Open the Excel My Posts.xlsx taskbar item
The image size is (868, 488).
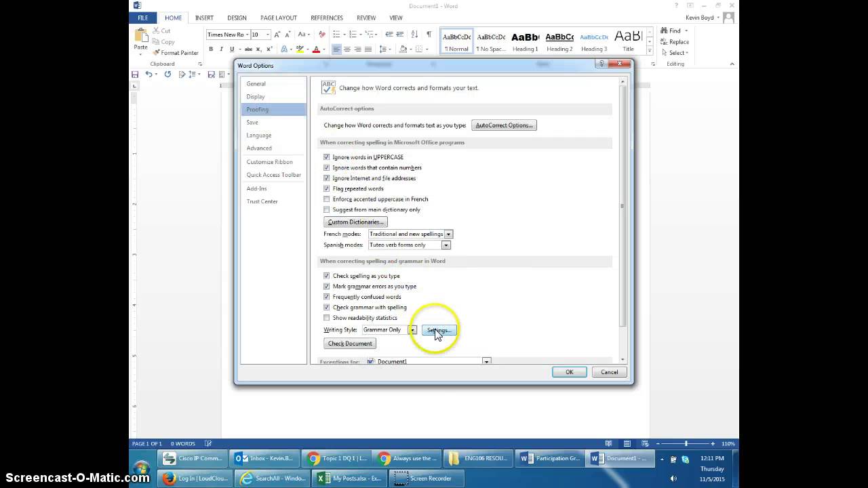point(348,478)
